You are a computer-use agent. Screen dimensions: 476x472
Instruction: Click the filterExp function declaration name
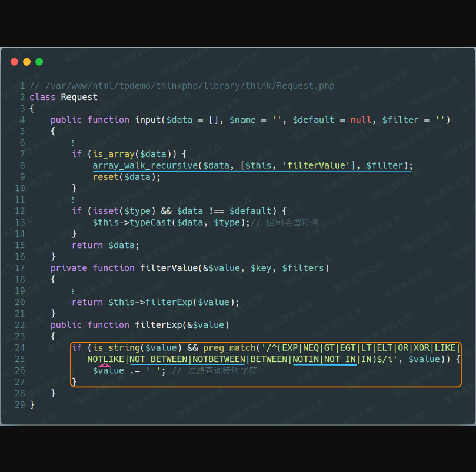tap(155, 325)
